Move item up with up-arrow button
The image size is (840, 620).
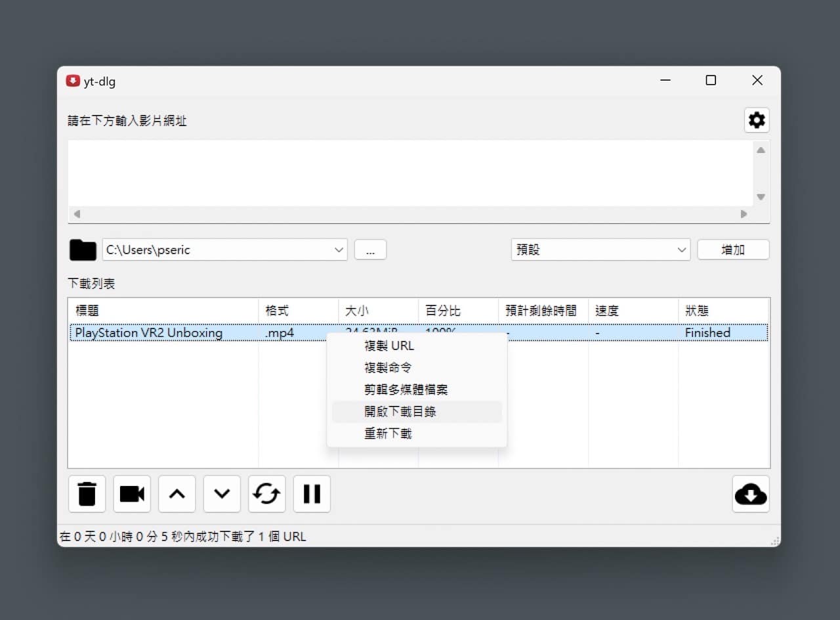point(177,494)
